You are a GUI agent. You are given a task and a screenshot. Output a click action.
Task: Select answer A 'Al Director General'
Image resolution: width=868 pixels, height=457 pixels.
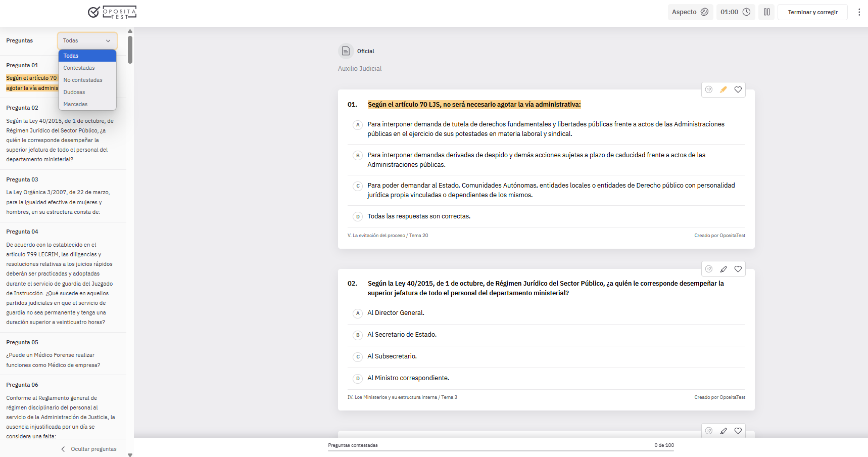click(546, 313)
